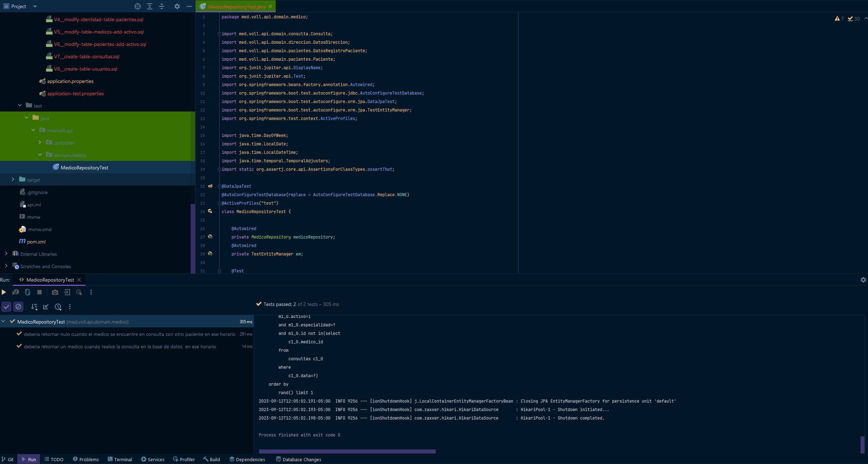The width and height of the screenshot is (868, 464).
Task: Collapse the test folder
Action: pos(20,106)
